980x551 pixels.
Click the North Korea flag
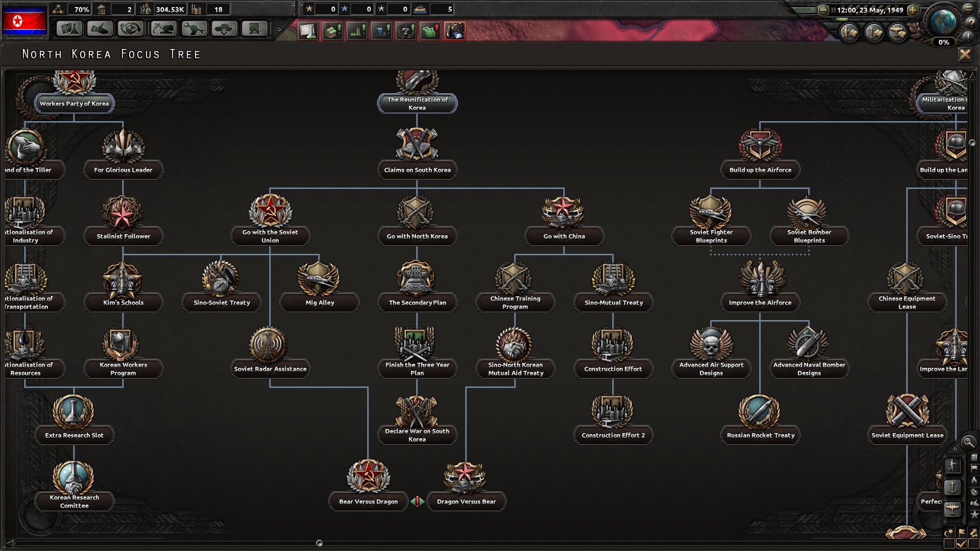[24, 21]
